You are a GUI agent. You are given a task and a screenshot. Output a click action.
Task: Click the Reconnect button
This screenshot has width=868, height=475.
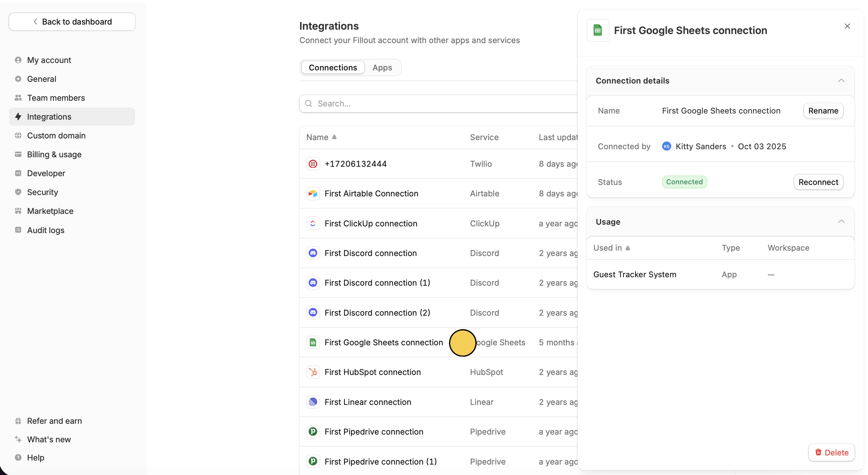(x=818, y=182)
